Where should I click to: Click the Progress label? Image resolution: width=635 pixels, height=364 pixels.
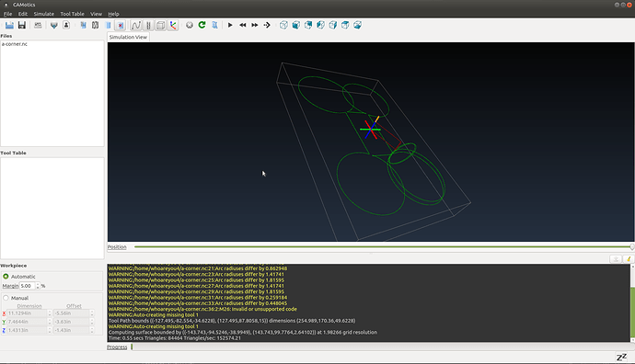[x=117, y=347]
